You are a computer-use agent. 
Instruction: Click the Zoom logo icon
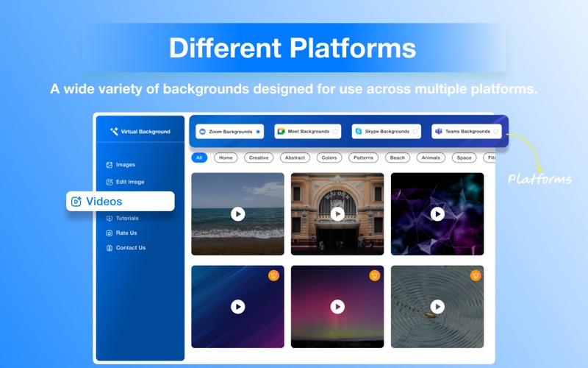[x=203, y=132]
